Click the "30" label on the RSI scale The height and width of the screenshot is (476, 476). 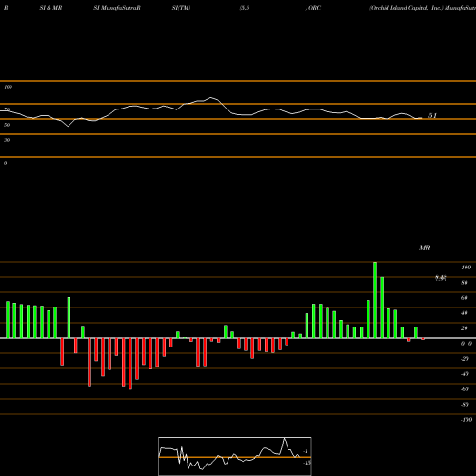click(x=7, y=140)
